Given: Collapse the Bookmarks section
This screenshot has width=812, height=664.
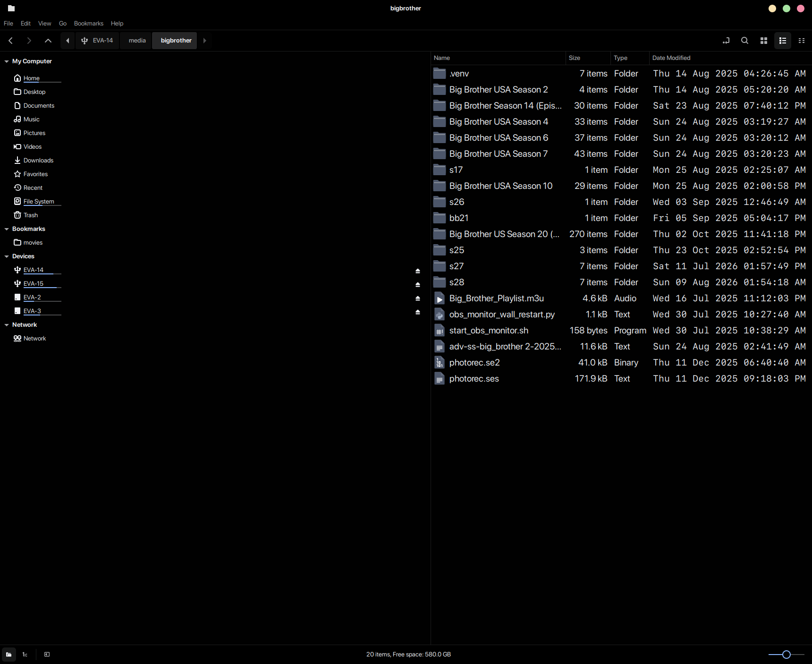Looking at the screenshot, I should coord(7,229).
